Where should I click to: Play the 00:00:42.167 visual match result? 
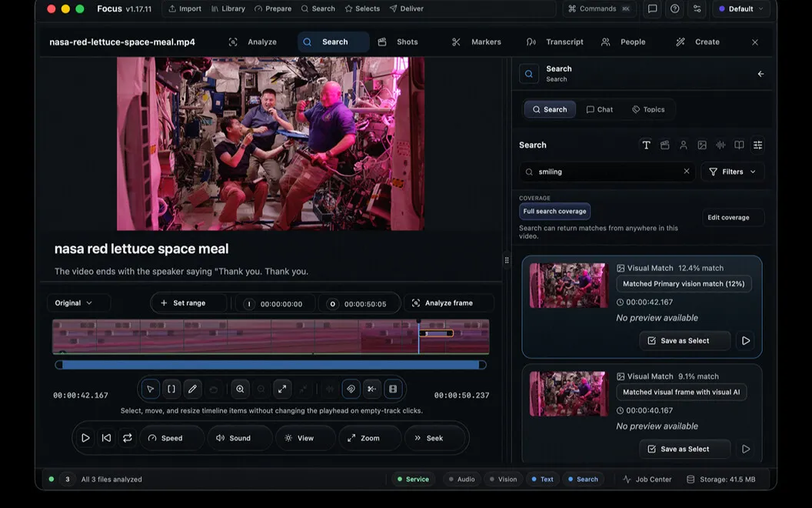746,340
